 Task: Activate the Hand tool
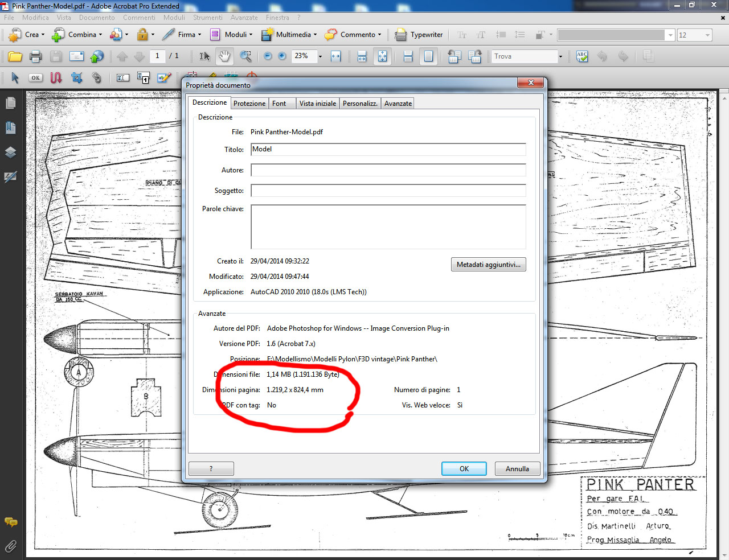coord(225,56)
